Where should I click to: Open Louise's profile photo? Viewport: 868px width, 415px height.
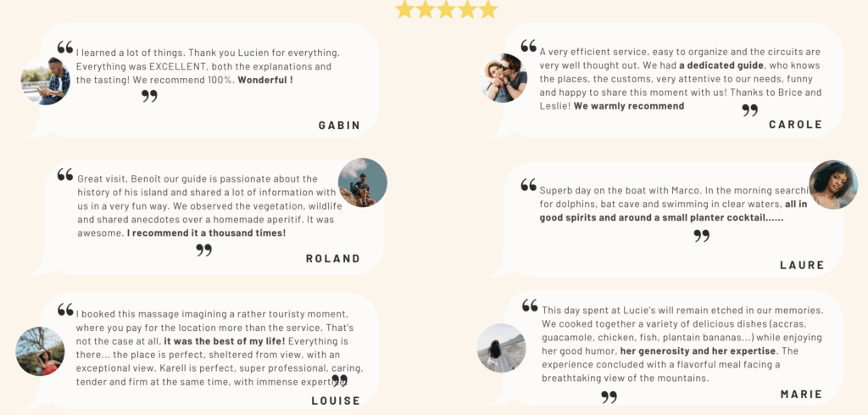40,351
